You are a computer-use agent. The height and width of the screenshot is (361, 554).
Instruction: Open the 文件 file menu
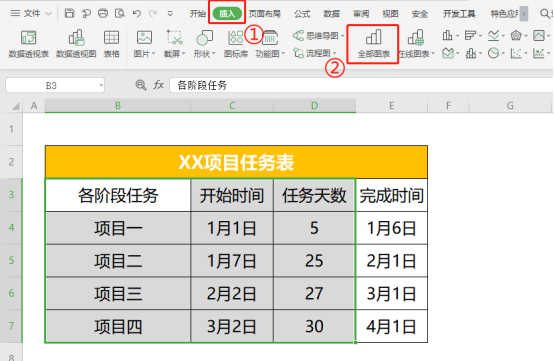point(31,13)
